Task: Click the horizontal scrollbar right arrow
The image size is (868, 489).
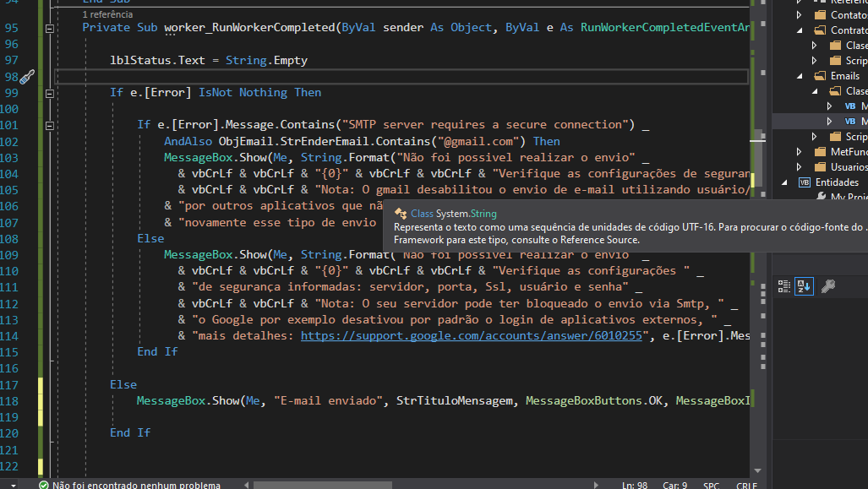Action: click(596, 485)
